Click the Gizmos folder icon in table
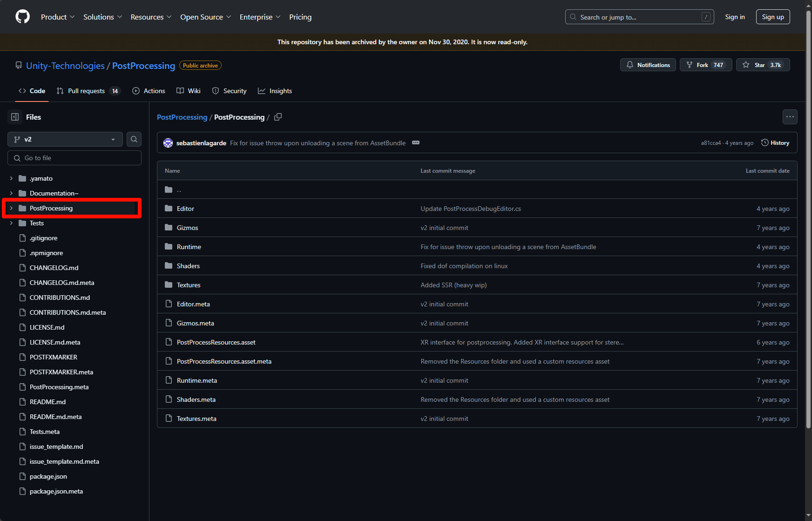812x521 pixels. (169, 228)
